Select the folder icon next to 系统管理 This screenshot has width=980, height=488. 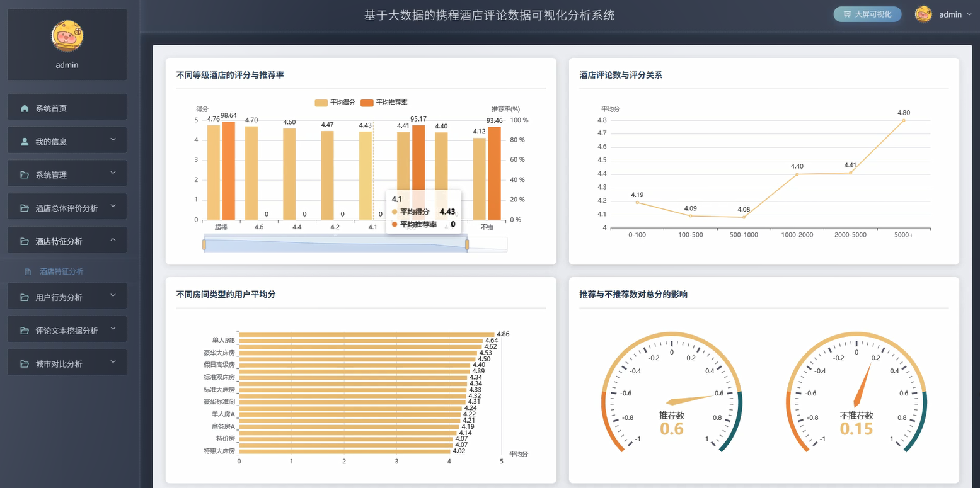(25, 175)
